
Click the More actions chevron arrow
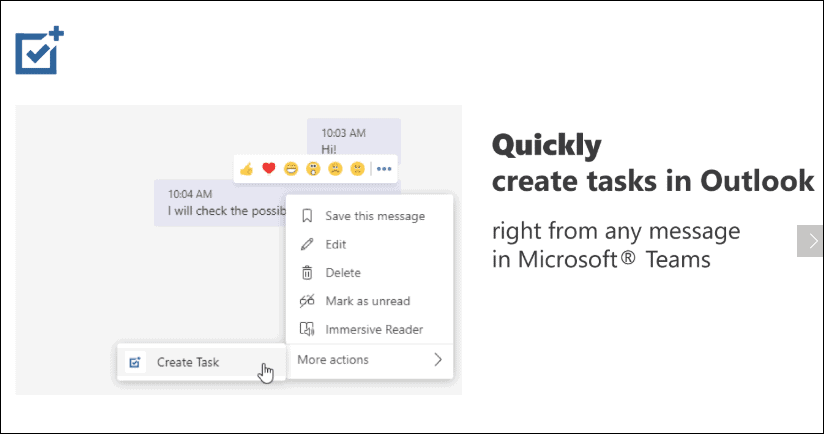point(438,360)
